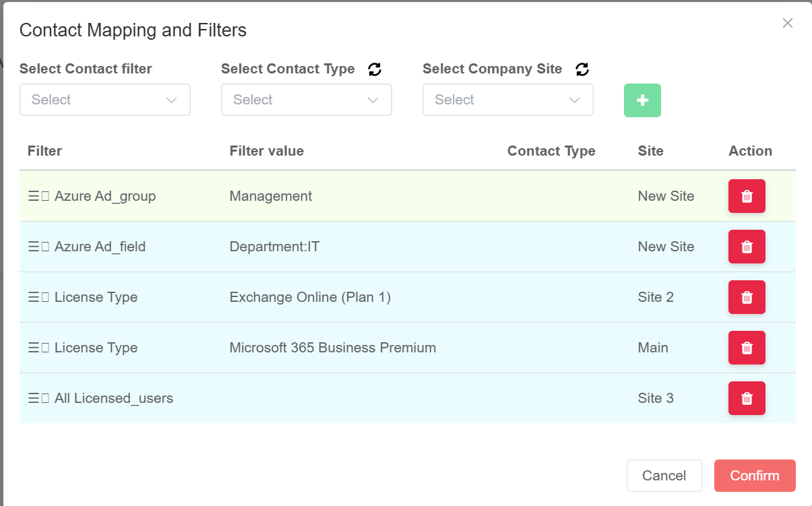This screenshot has width=812, height=506.
Task: Delete the Azure Ad_group Management filter row
Action: tap(747, 196)
